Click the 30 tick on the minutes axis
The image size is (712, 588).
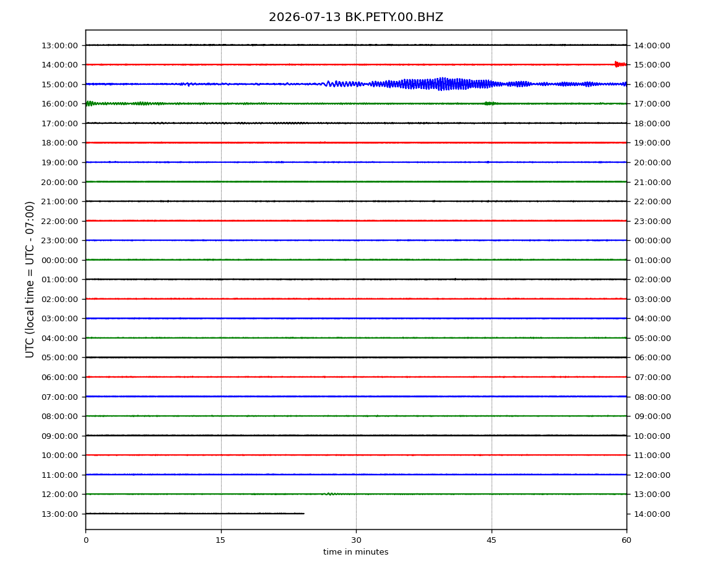point(356,540)
